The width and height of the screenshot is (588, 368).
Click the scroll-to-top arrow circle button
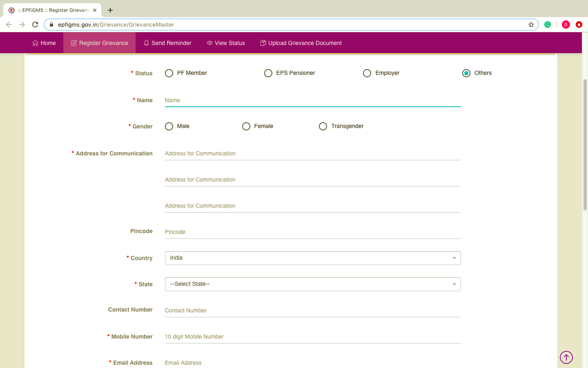566,357
